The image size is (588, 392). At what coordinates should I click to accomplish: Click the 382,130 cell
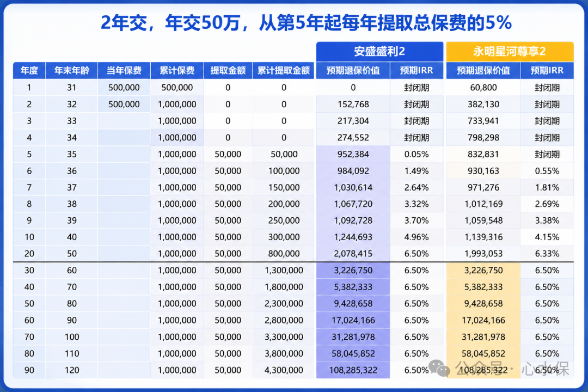[483, 105]
